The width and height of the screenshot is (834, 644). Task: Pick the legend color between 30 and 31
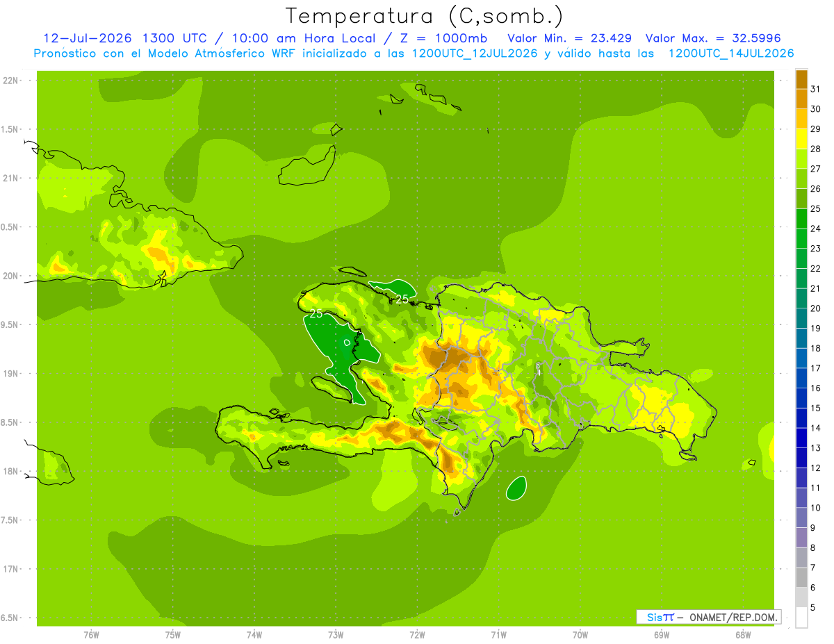[801, 99]
